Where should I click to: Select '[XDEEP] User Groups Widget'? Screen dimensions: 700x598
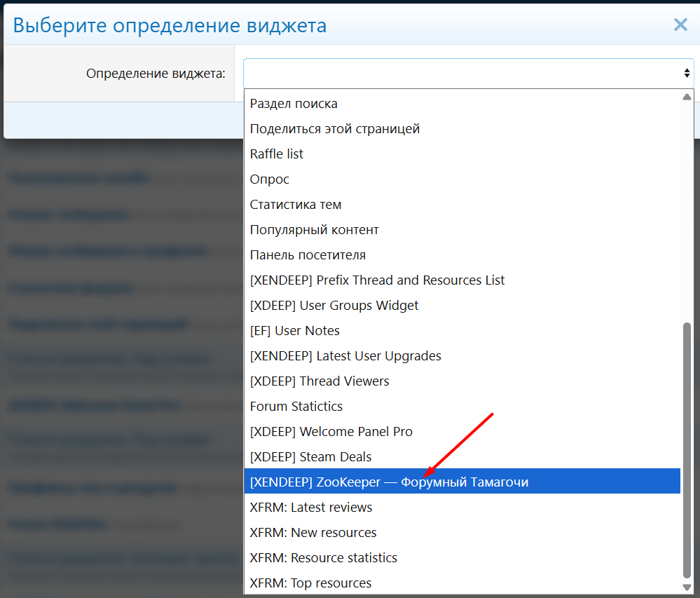(334, 306)
